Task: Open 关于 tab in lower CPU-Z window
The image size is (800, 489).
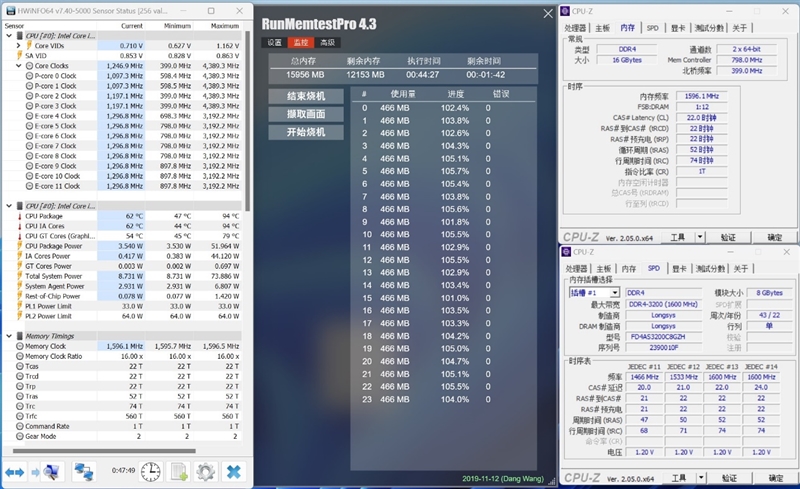Action: tap(741, 269)
